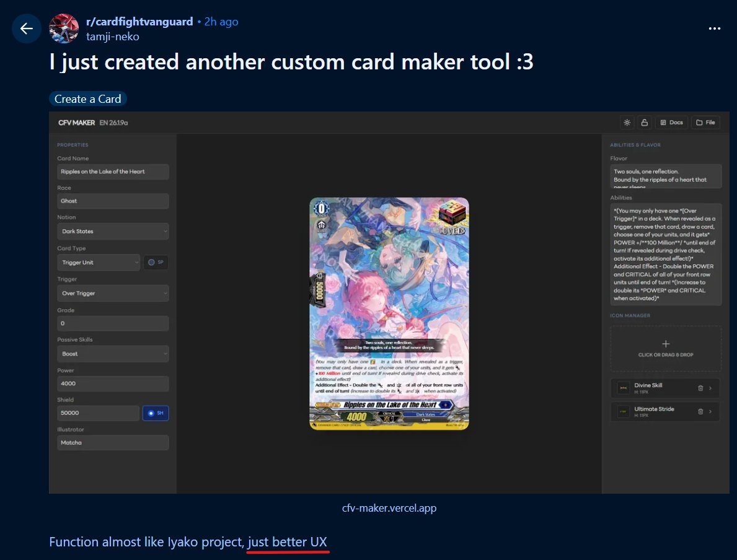Click the 2h ago timestamp
This screenshot has width=737, height=560.
tap(221, 22)
